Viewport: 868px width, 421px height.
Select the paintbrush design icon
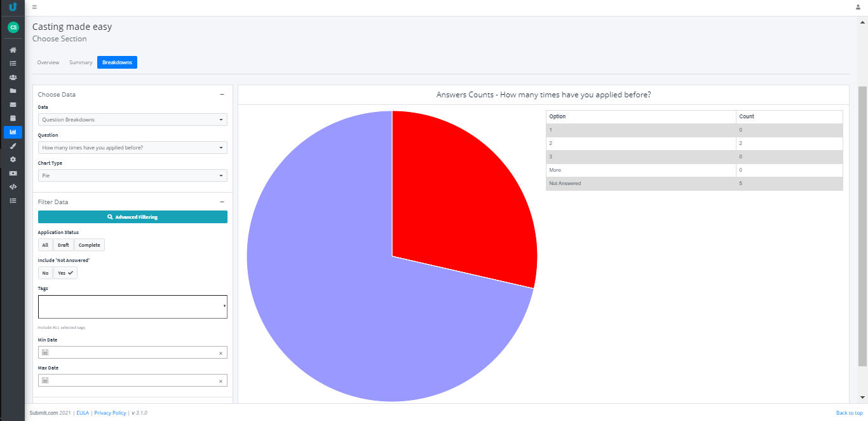13,146
